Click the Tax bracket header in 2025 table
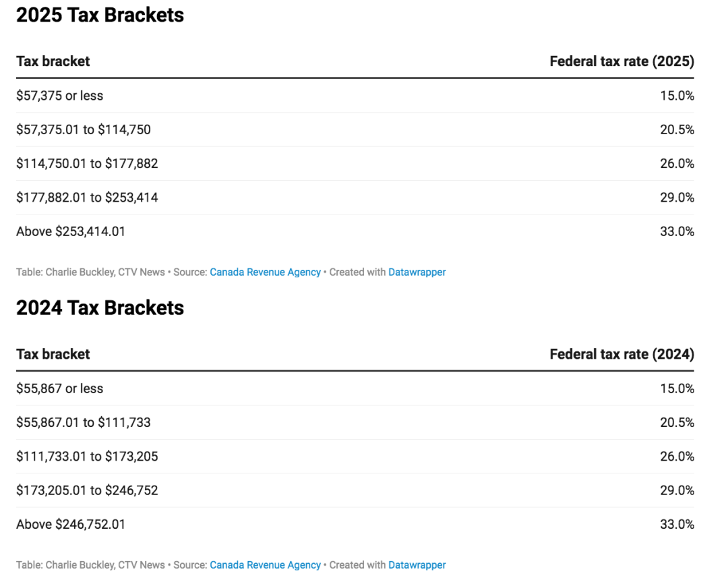Image resolution: width=728 pixels, height=580 pixels. click(x=53, y=61)
